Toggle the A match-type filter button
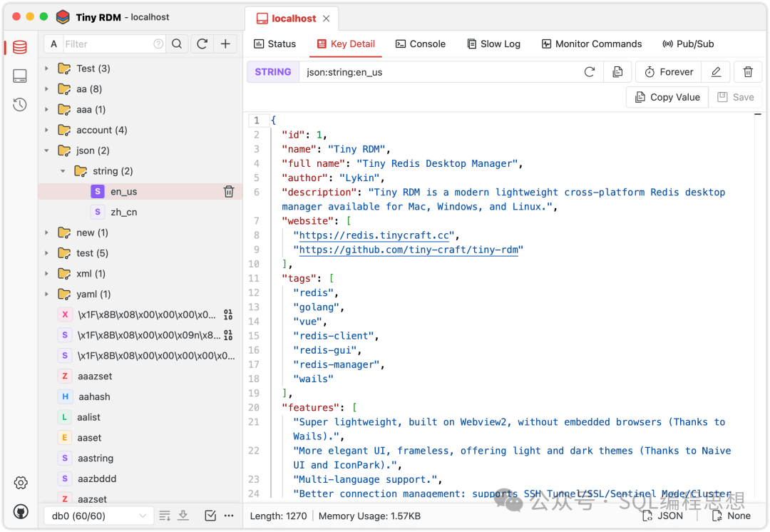The image size is (770, 532). coord(54,44)
